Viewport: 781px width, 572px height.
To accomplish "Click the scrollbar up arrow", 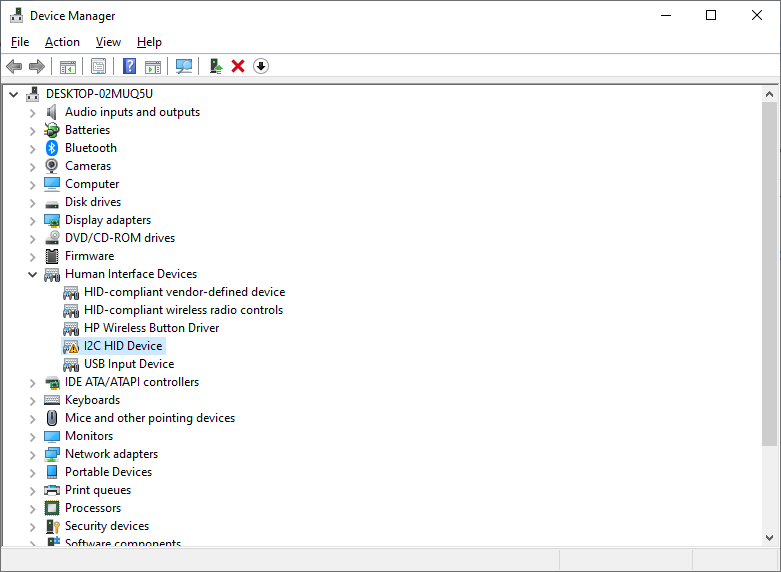I will tap(769, 94).
